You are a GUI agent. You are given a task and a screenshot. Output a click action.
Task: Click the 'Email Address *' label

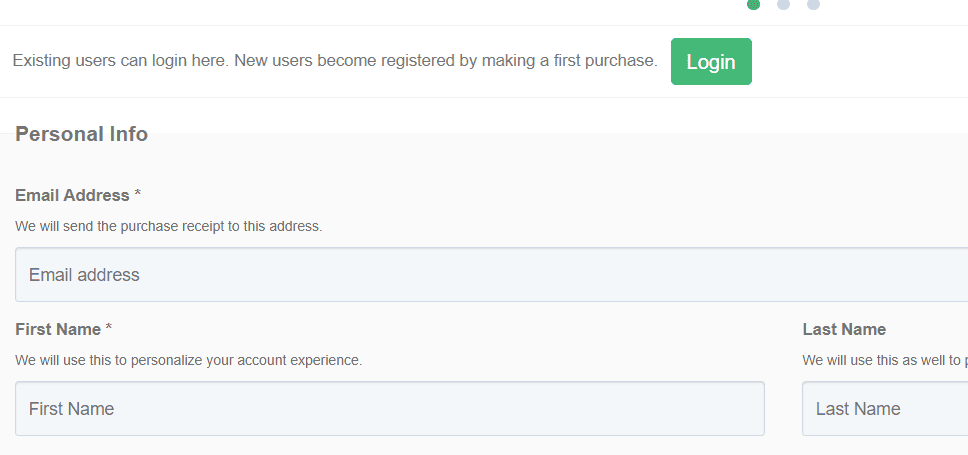78,196
